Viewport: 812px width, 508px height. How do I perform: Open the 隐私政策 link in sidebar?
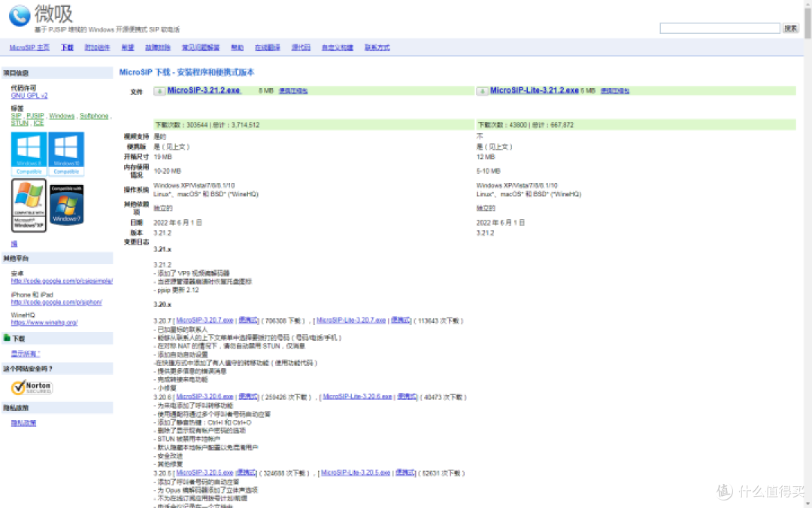point(23,423)
